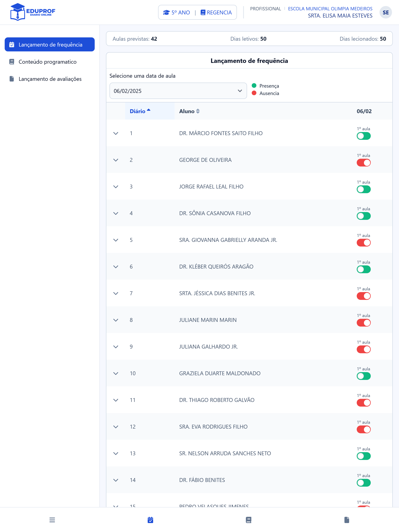Viewport: 399px width, 532px height.
Task: Click the book icon beside REGENCIA
Action: pyautogui.click(x=203, y=12)
